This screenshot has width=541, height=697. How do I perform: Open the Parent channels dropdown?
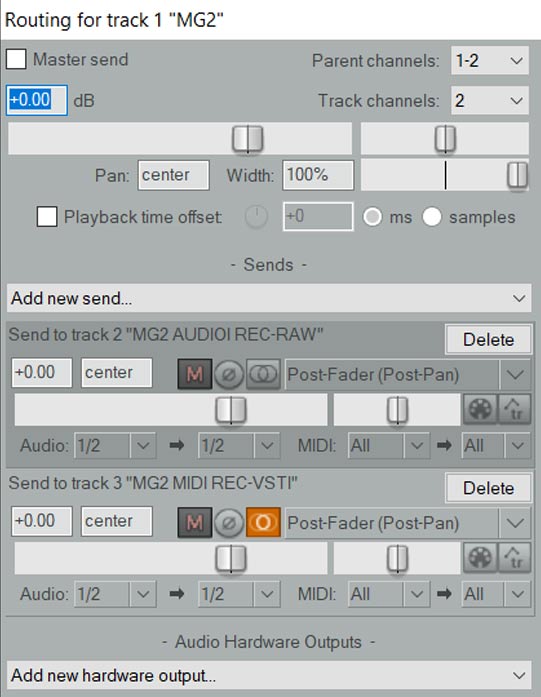tap(490, 60)
